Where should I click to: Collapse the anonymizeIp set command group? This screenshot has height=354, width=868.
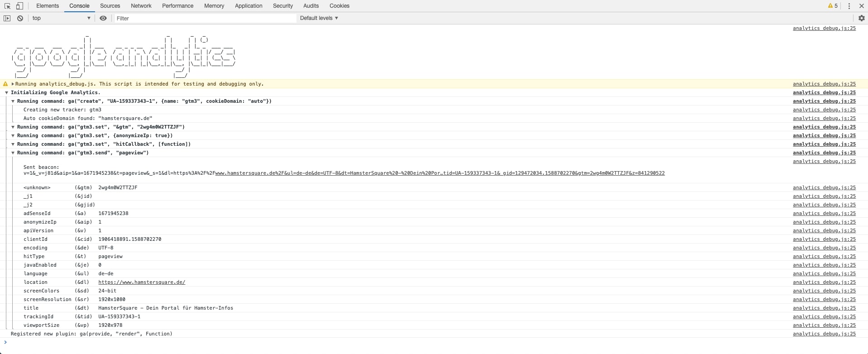[13, 136]
